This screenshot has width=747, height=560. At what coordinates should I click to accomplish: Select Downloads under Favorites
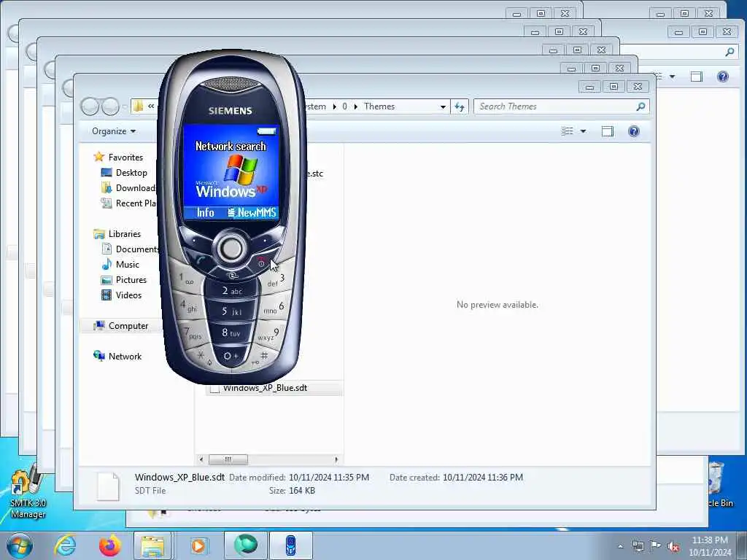click(136, 187)
